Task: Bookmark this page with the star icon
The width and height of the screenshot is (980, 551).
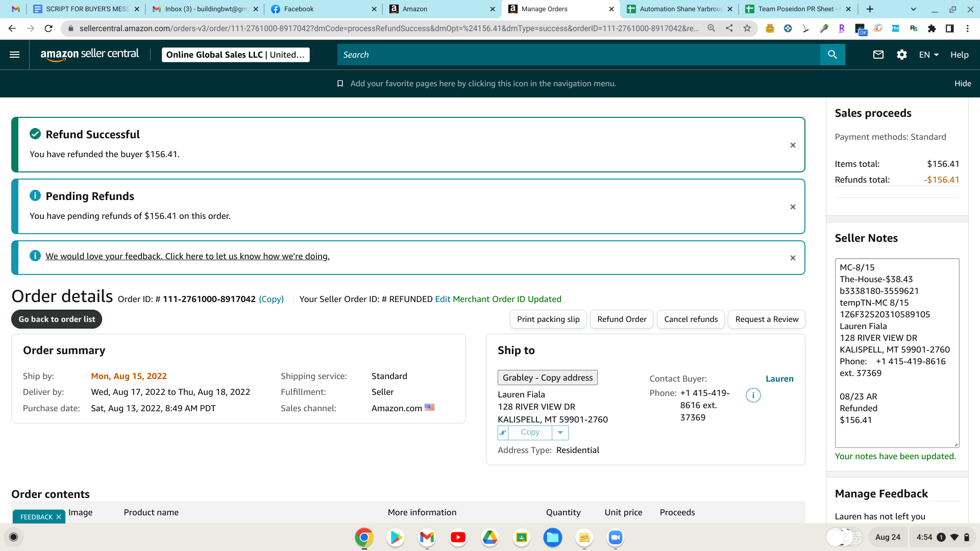Action: (747, 29)
